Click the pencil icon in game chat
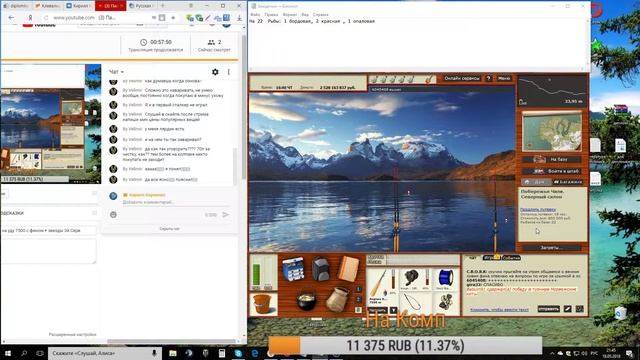The height and width of the screenshot is (360, 640). [x=568, y=309]
